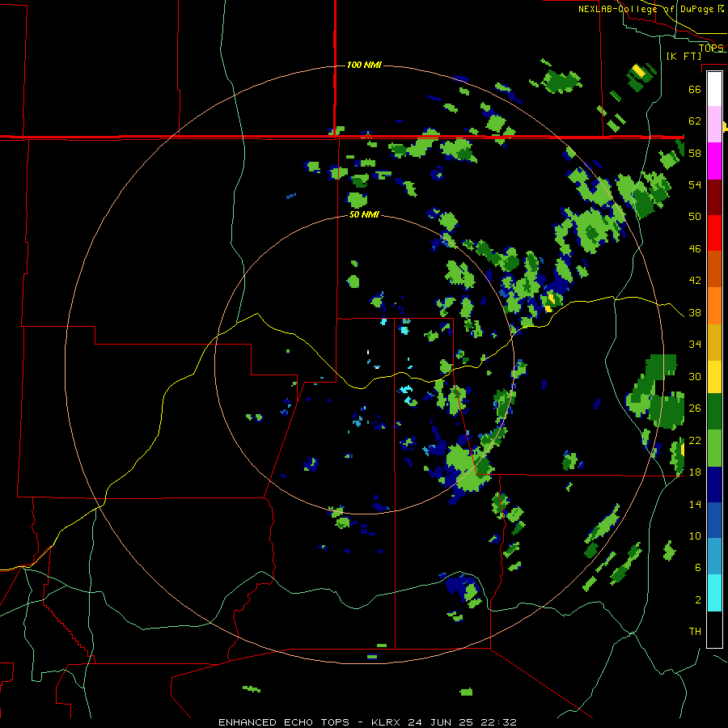Click the legend value 26
Image resolution: width=728 pixels, height=728 pixels.
695,408
